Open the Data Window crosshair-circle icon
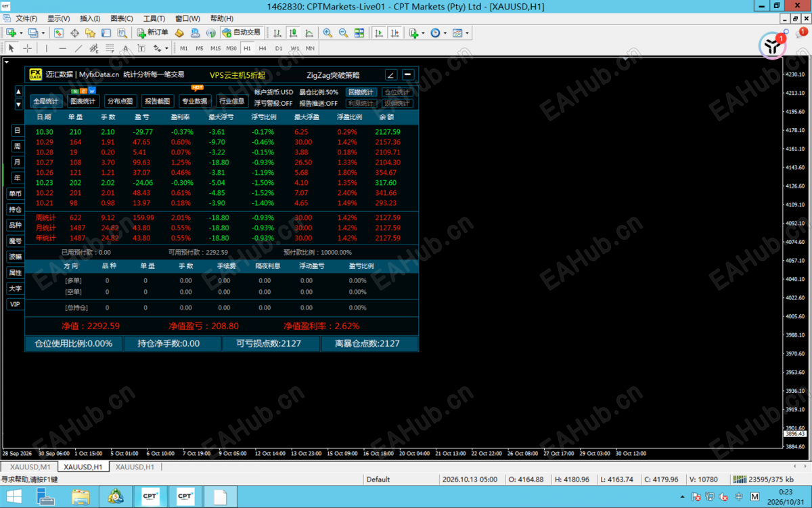 (74, 33)
